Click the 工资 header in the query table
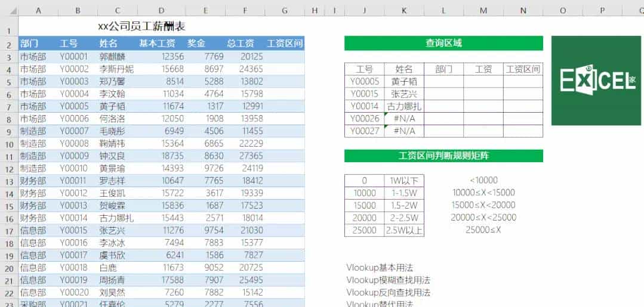This screenshot has height=307, width=644. click(483, 69)
